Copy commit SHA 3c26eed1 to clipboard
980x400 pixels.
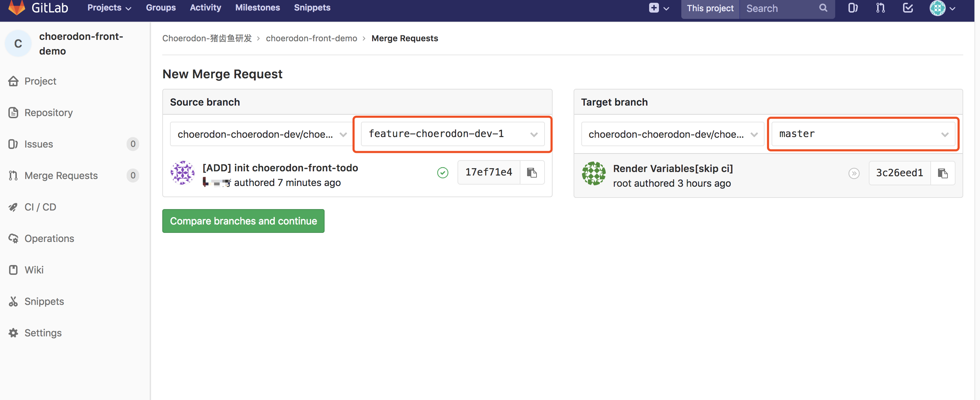[x=942, y=173]
